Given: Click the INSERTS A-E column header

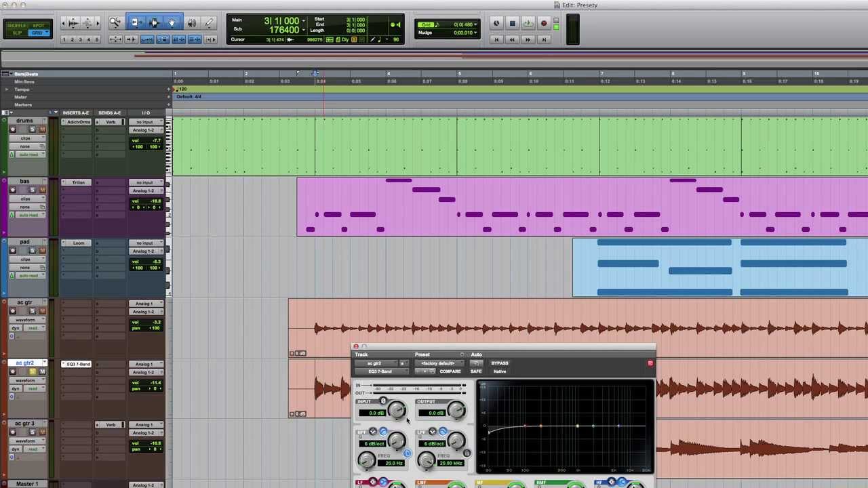Looking at the screenshot, I should [76, 113].
